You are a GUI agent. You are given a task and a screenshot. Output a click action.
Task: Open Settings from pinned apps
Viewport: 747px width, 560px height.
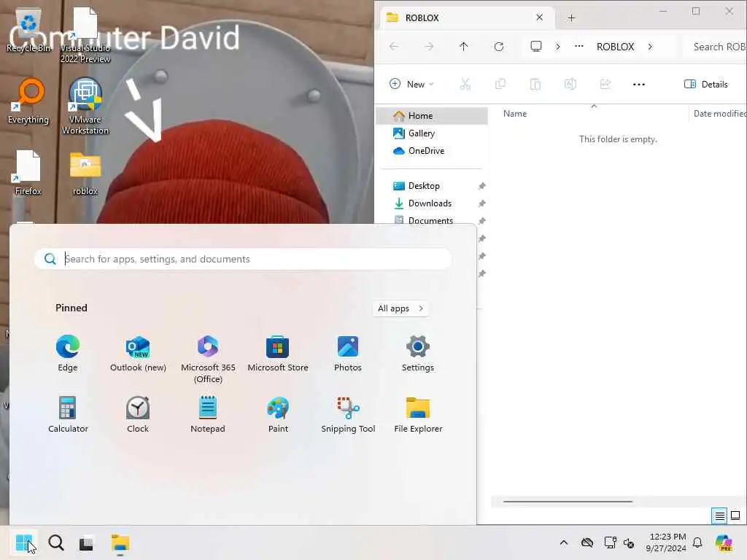(418, 353)
